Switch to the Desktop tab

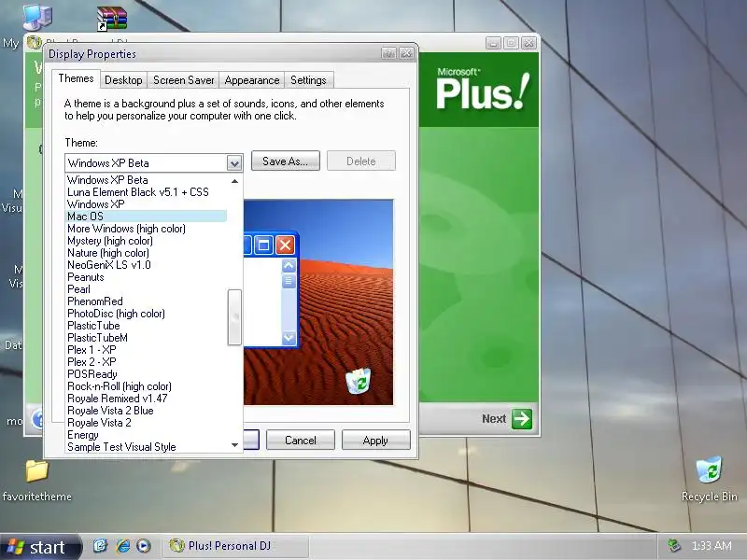point(123,80)
